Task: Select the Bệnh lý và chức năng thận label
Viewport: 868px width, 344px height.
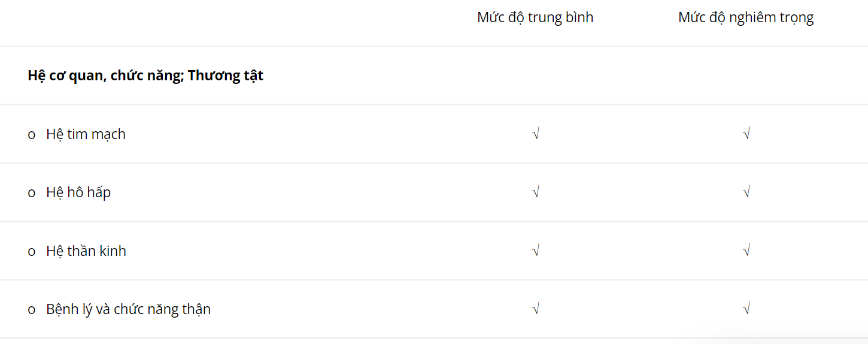Action: click(128, 309)
